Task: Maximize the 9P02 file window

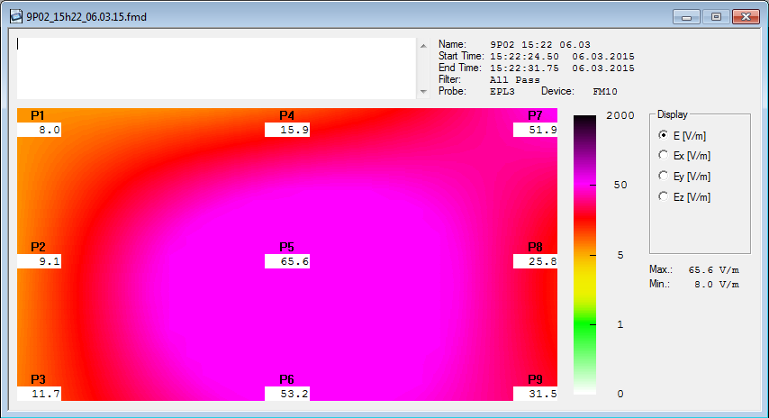Action: pyautogui.click(x=716, y=17)
